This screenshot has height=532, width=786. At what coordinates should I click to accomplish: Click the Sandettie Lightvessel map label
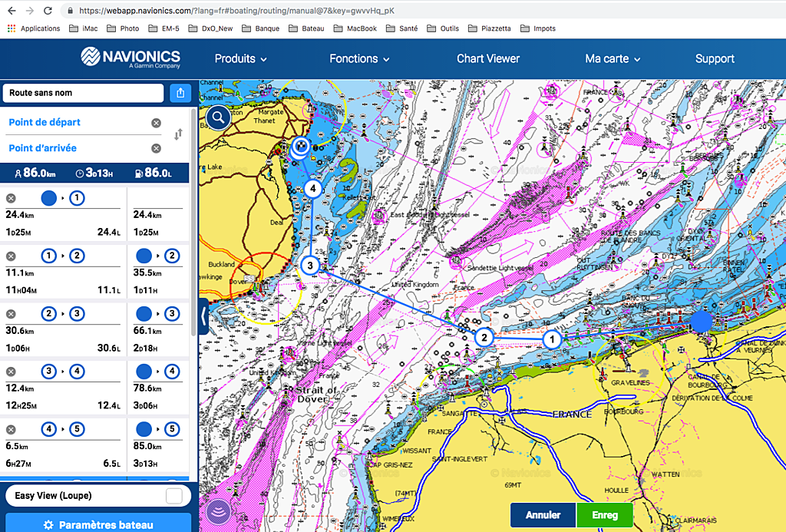point(500,268)
